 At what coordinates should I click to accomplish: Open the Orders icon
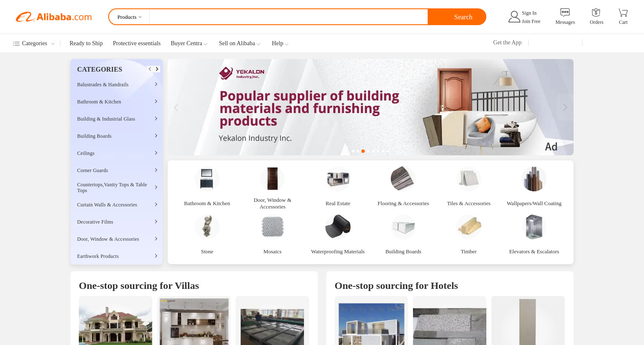point(596,13)
